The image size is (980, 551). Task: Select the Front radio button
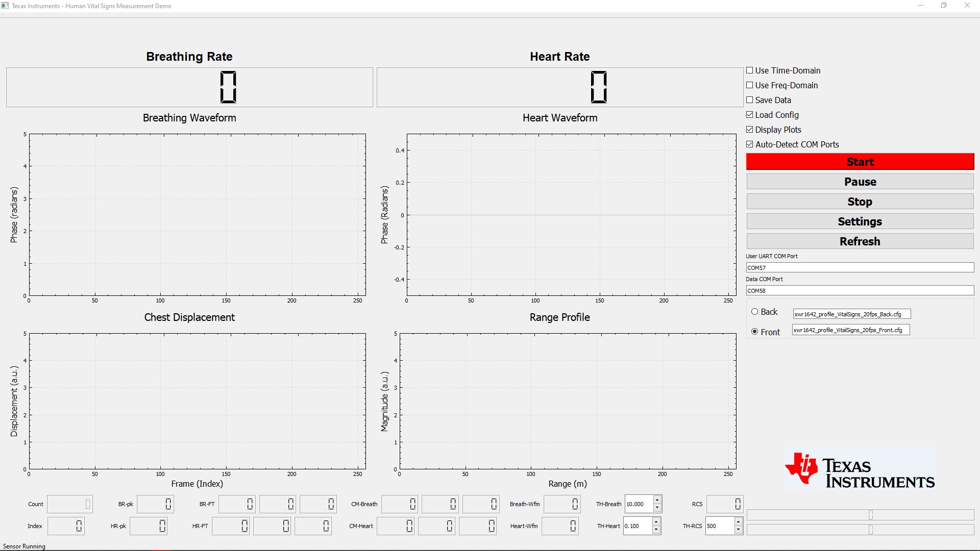point(754,331)
